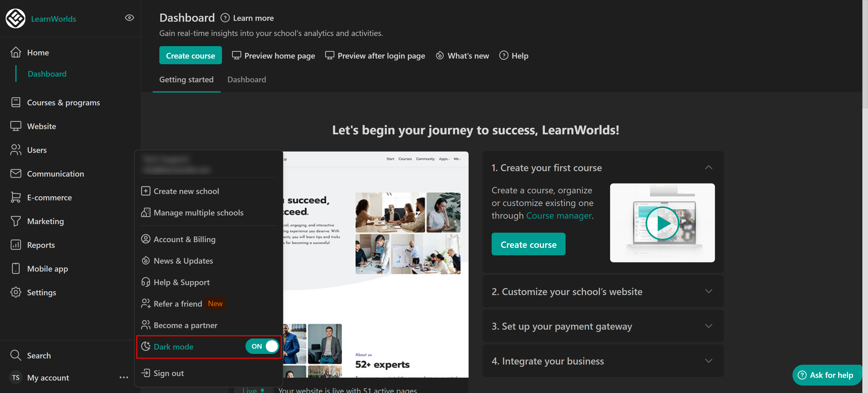This screenshot has width=868, height=393.
Task: Open Reports chart icon in sidebar
Action: click(x=16, y=245)
